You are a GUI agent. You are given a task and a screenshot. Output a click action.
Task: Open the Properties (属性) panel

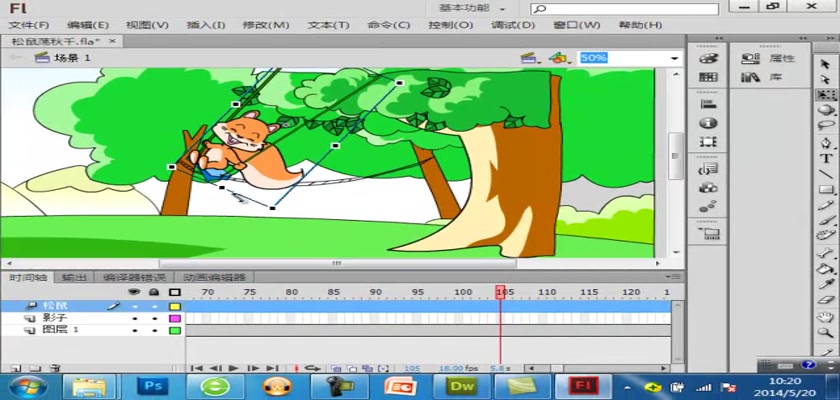[769, 58]
